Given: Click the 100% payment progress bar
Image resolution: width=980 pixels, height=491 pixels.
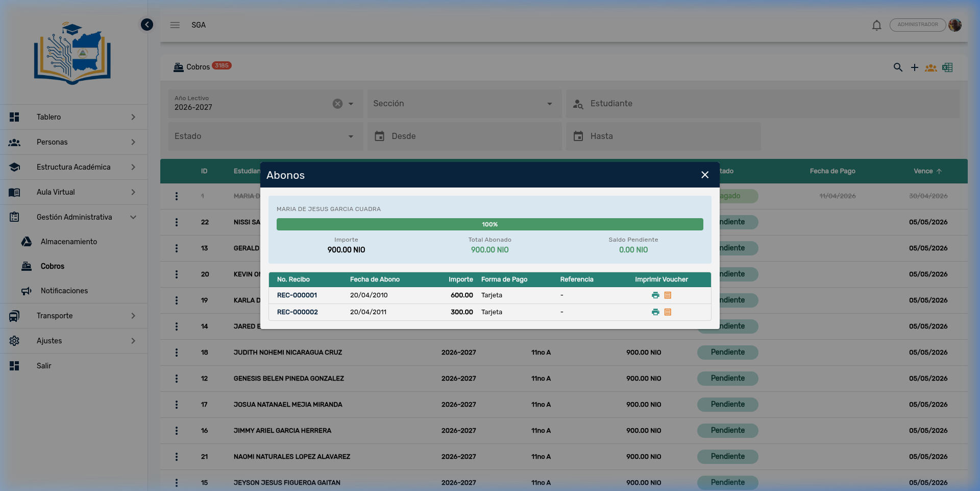Looking at the screenshot, I should point(489,224).
